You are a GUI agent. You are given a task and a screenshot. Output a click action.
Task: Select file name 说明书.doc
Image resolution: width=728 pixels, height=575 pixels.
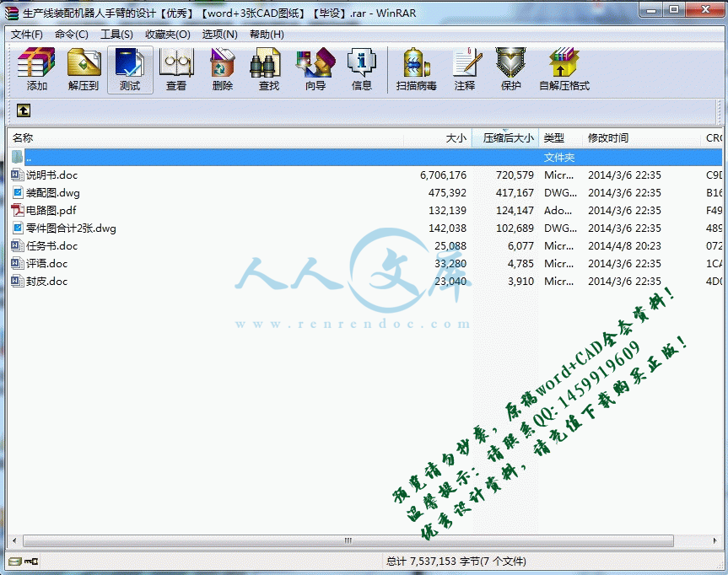pos(51,175)
